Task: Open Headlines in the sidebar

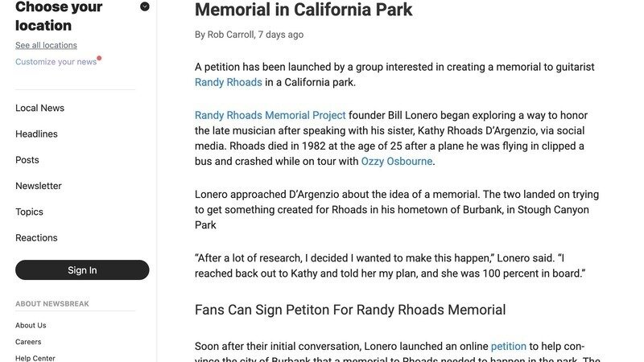Action: click(x=36, y=134)
